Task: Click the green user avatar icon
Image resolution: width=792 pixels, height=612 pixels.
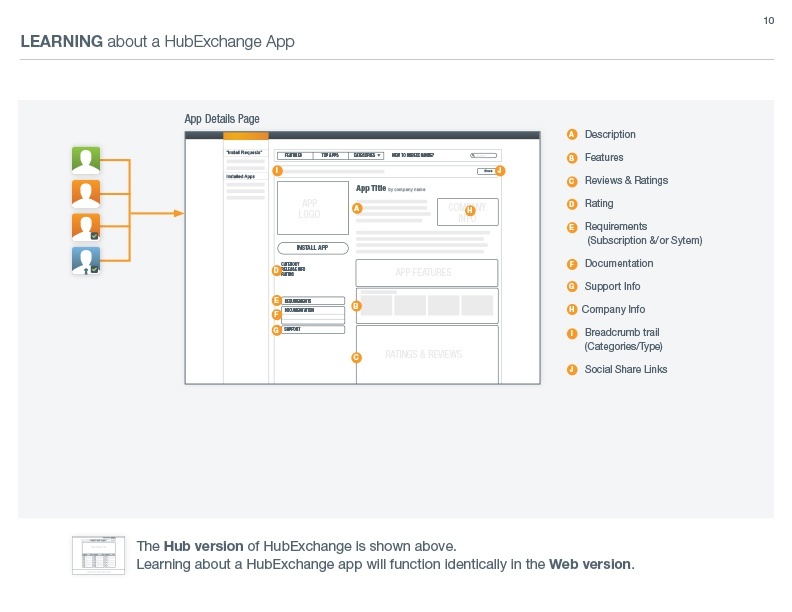Action: [x=86, y=160]
